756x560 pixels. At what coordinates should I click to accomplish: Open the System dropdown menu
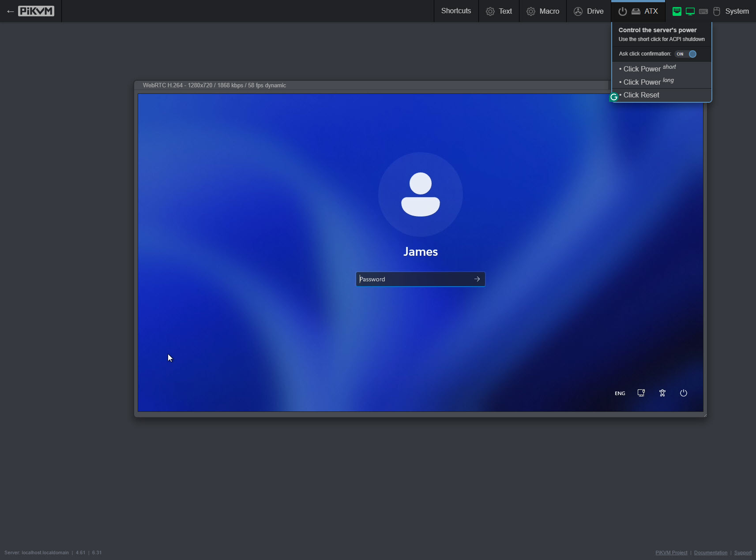click(x=737, y=11)
